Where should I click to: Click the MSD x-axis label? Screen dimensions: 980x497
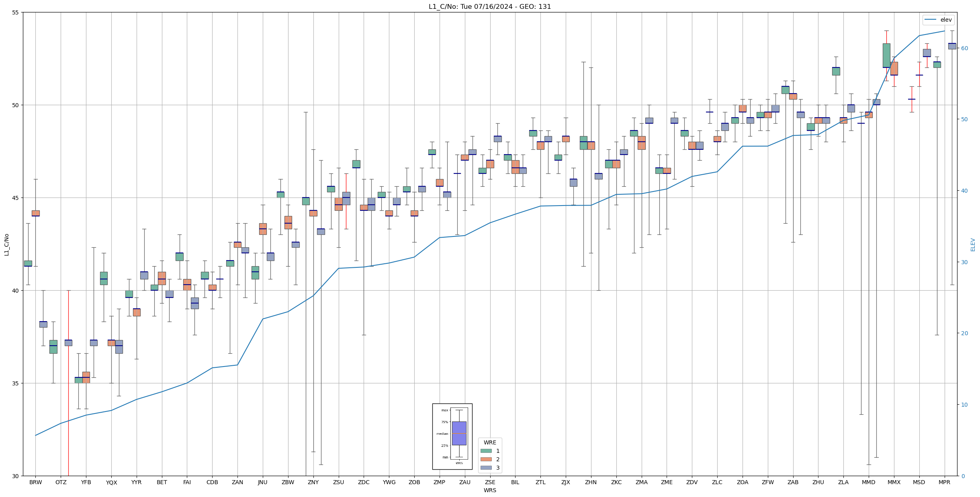919,482
